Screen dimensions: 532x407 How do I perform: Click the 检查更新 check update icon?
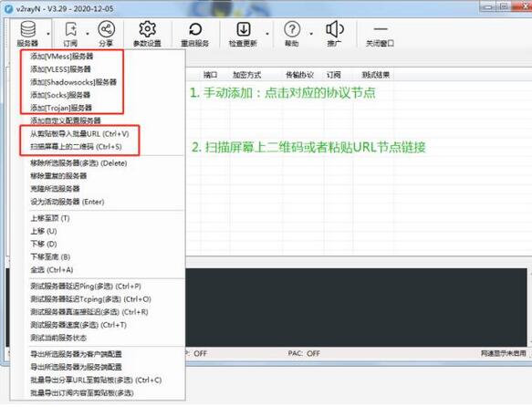point(243,33)
